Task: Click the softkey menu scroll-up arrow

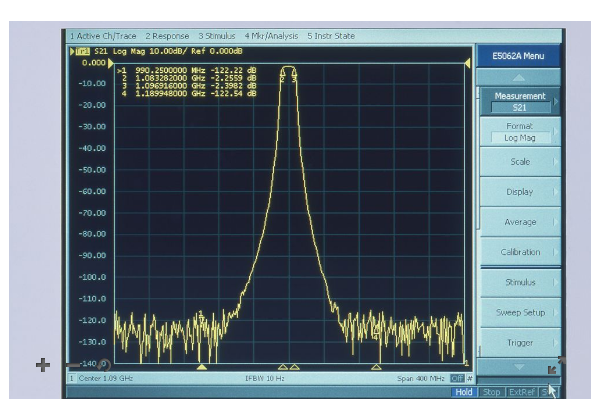Action: (518, 76)
